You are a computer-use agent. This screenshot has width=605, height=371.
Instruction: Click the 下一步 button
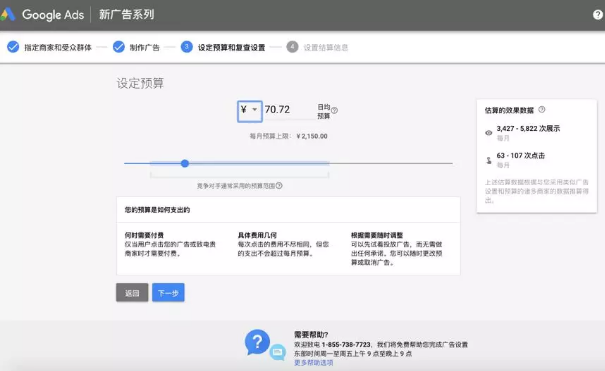(168, 293)
